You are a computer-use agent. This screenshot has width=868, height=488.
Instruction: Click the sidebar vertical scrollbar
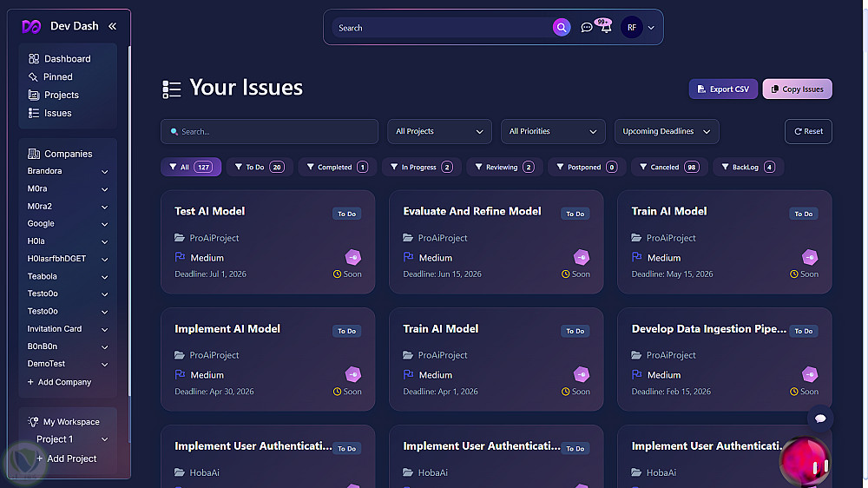pos(129,217)
